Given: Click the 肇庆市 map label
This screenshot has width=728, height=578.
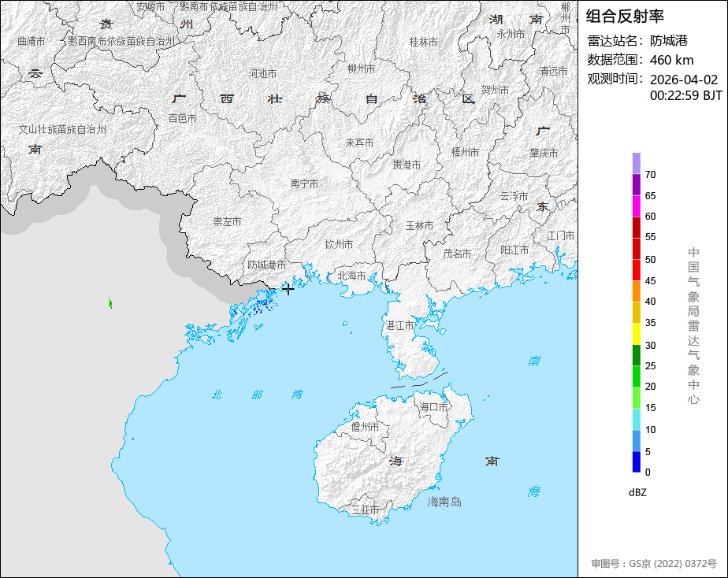Looking at the screenshot, I should pos(544,153).
